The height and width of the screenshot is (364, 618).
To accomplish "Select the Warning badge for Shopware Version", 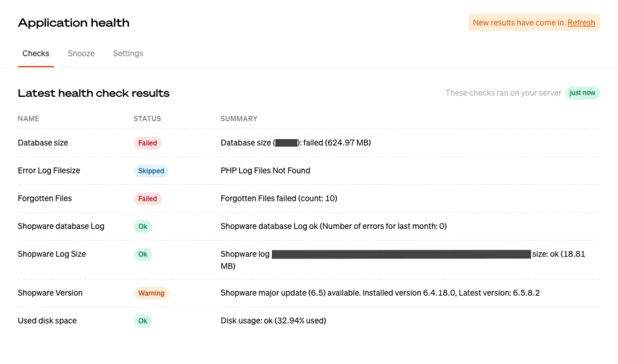I will (x=151, y=293).
